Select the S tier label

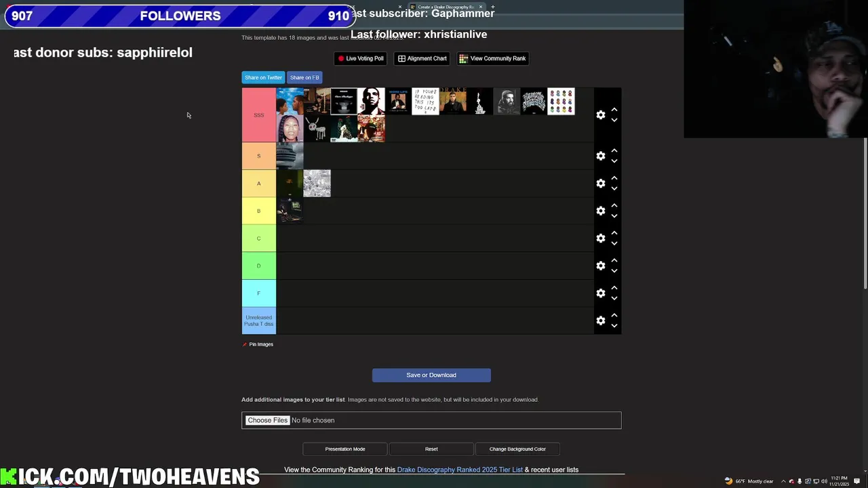(x=259, y=156)
